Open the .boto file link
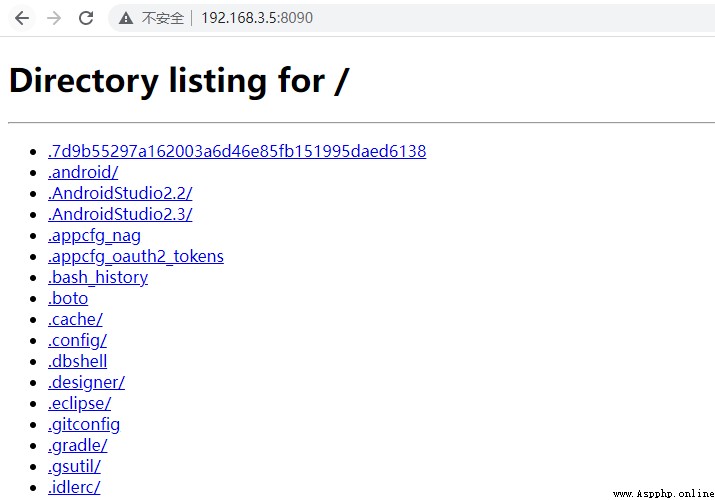The height and width of the screenshot is (500, 715). point(68,299)
